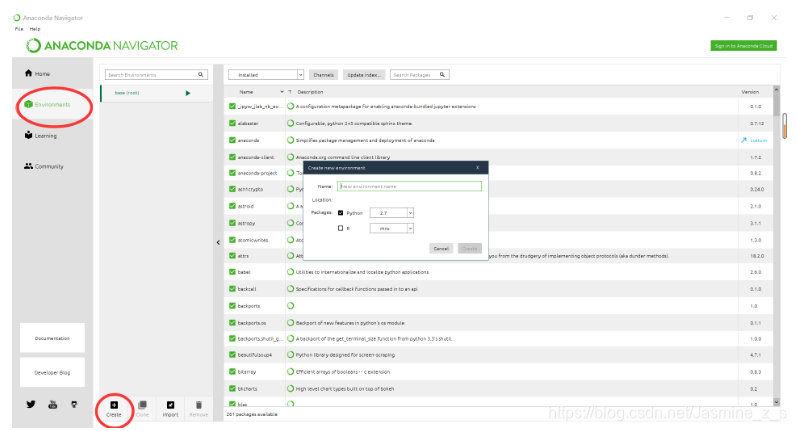
Task: Click the status circle for backcall
Action: tap(290, 289)
